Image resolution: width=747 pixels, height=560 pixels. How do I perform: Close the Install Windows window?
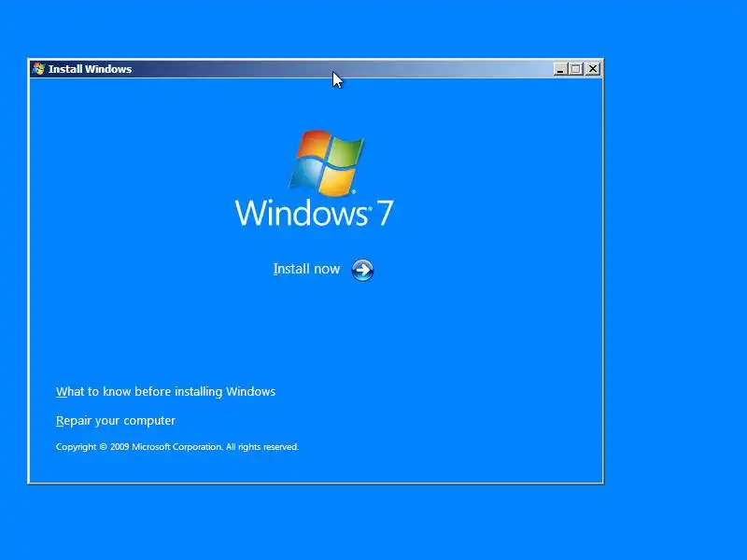[593, 69]
